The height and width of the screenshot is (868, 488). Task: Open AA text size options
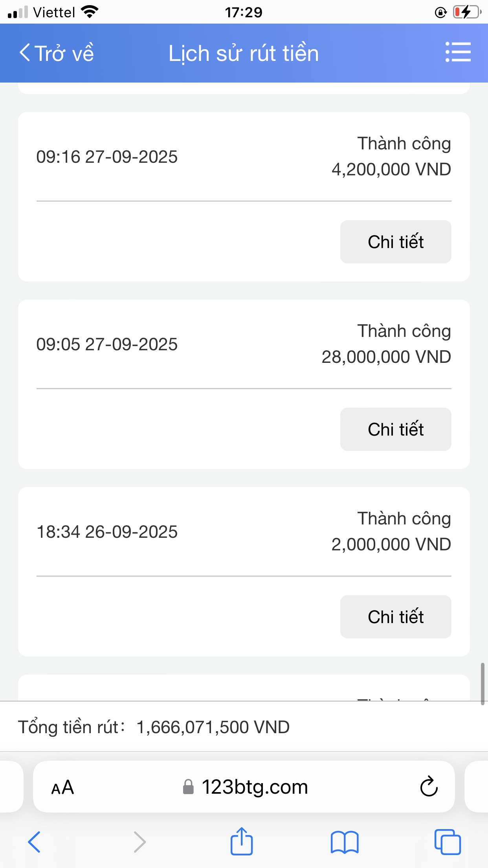click(63, 787)
